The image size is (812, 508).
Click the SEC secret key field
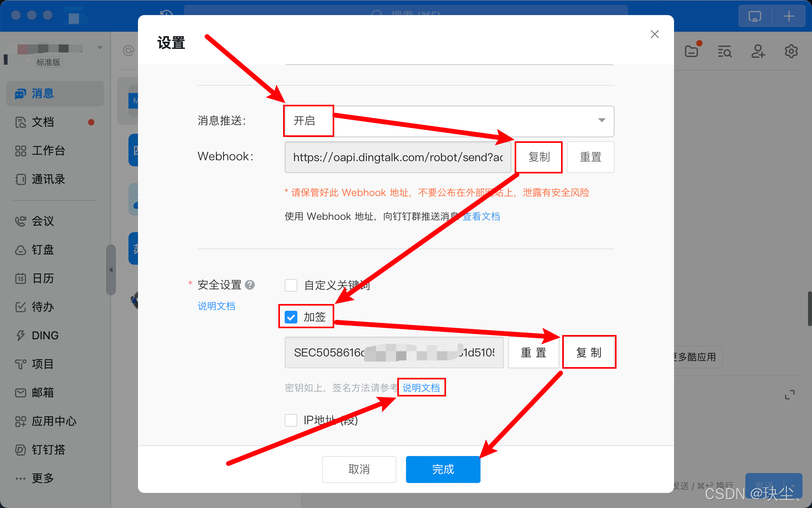point(394,352)
